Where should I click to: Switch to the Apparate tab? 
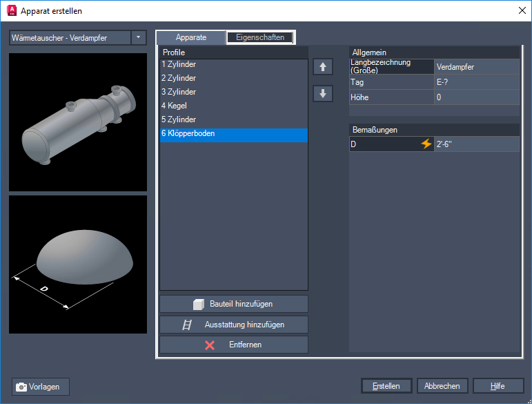tap(191, 37)
